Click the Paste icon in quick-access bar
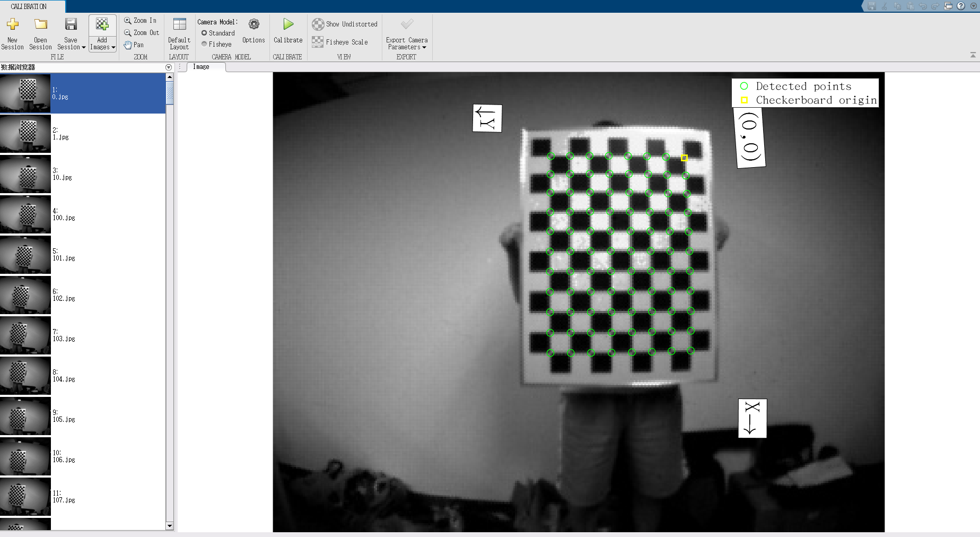Viewport: 980px width, 537px height. (x=910, y=6)
